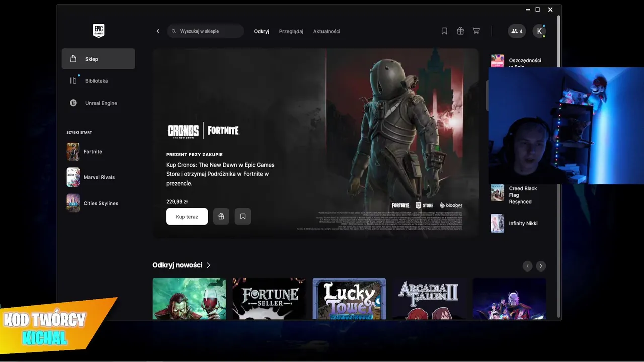Click the search magnifier icon
The width and height of the screenshot is (644, 362).
tap(174, 31)
